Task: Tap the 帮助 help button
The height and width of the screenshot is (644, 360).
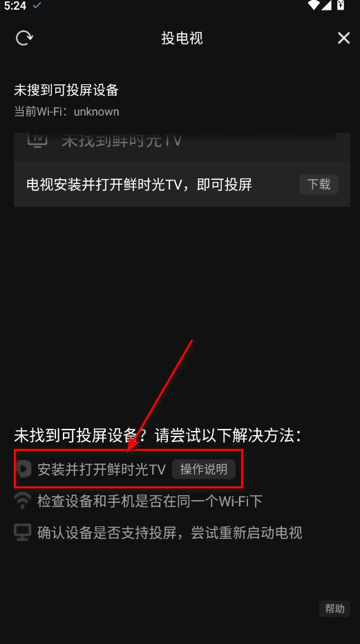Action: click(x=334, y=608)
